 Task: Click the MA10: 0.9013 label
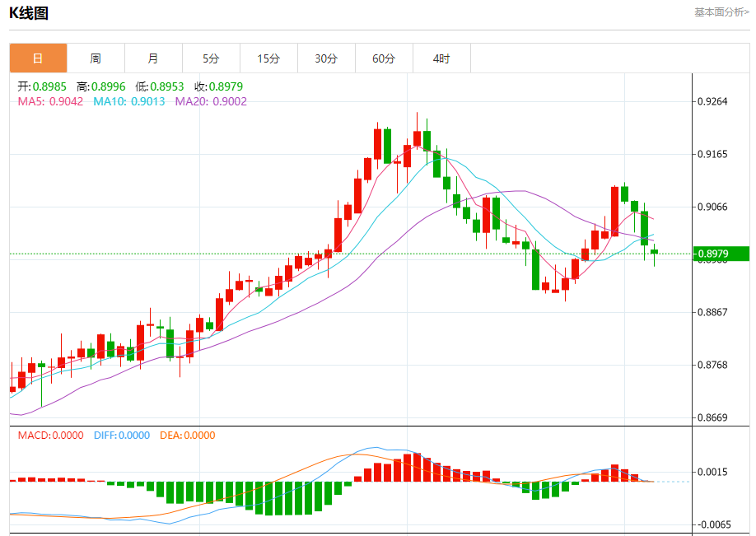(x=129, y=102)
